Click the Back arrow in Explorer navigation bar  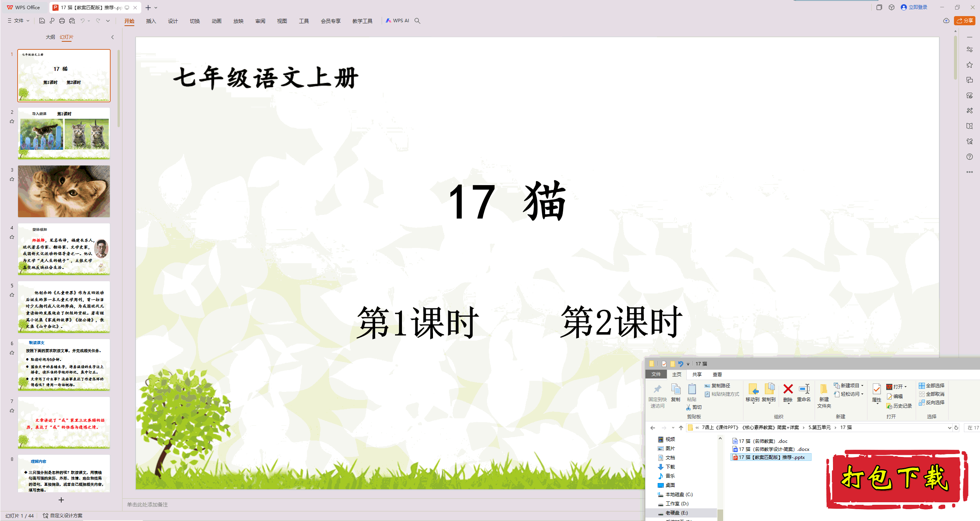pyautogui.click(x=653, y=428)
